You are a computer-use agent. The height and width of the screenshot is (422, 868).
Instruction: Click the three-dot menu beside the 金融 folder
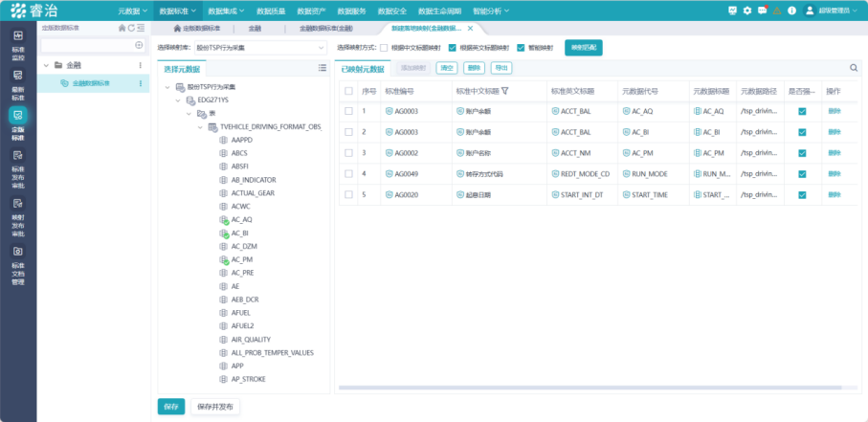click(142, 65)
